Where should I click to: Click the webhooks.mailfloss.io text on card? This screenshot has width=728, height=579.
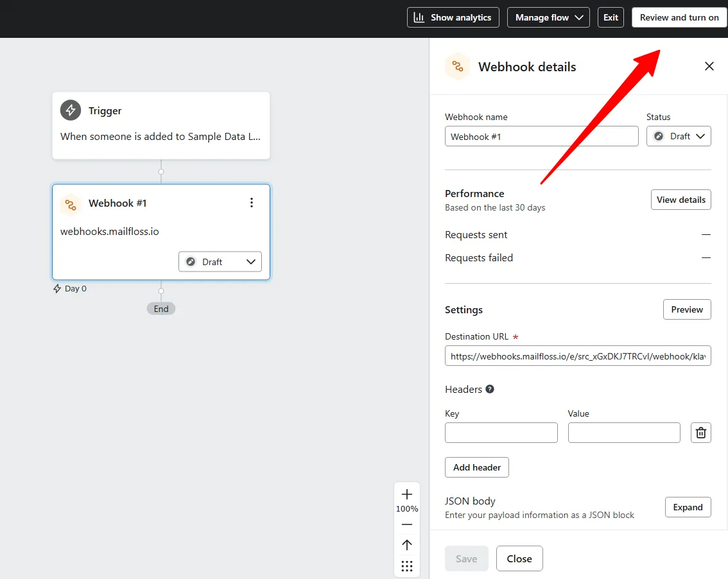110,231
